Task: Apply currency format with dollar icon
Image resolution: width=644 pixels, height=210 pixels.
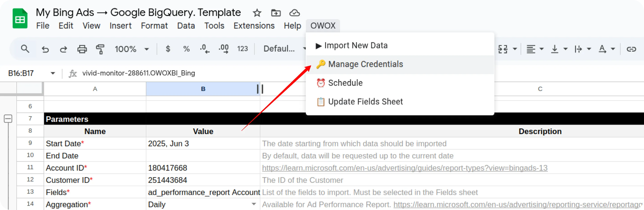Action: pos(168,49)
